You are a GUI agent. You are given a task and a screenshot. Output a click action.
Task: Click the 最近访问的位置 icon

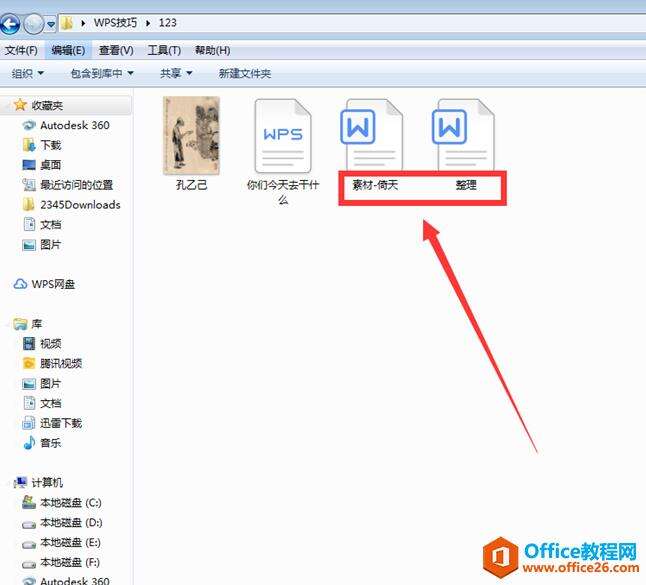(29, 185)
